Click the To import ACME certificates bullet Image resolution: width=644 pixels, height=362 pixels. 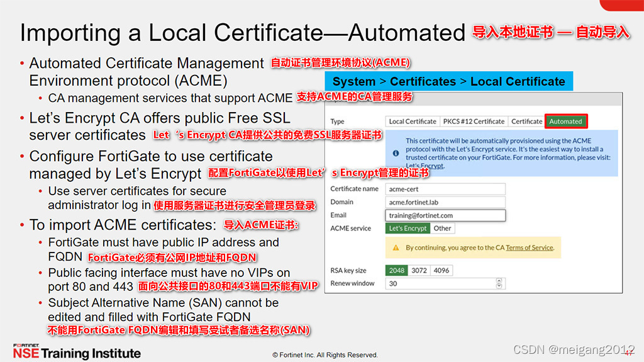(x=123, y=225)
